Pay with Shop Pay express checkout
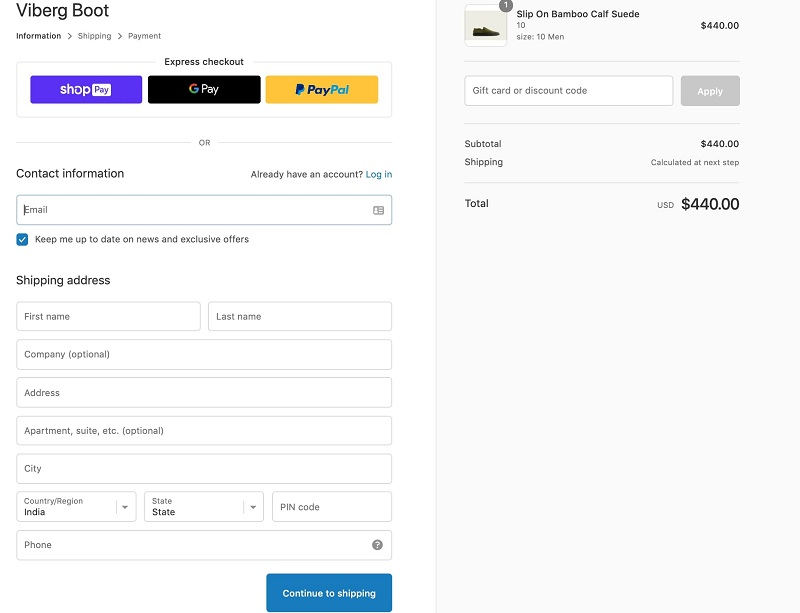This screenshot has height=613, width=800. tap(86, 90)
